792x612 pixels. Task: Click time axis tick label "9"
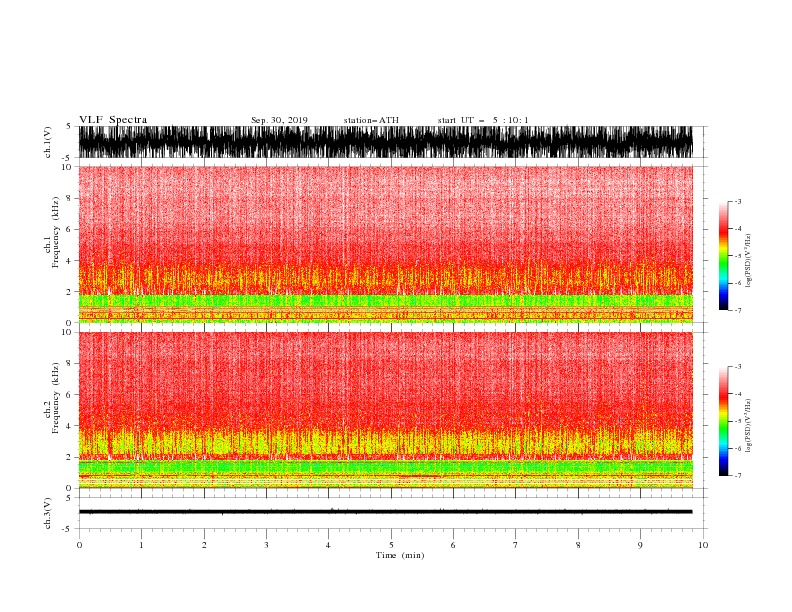pos(640,545)
